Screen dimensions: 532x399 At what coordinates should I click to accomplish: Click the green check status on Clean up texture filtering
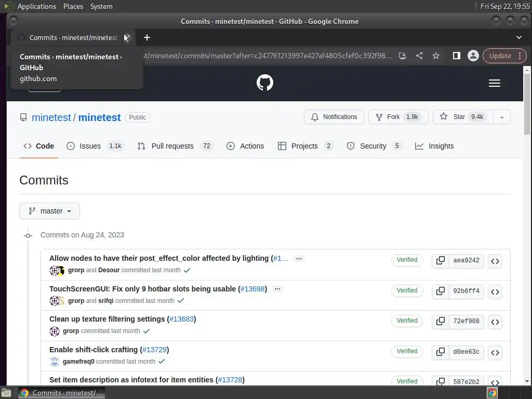(146, 331)
